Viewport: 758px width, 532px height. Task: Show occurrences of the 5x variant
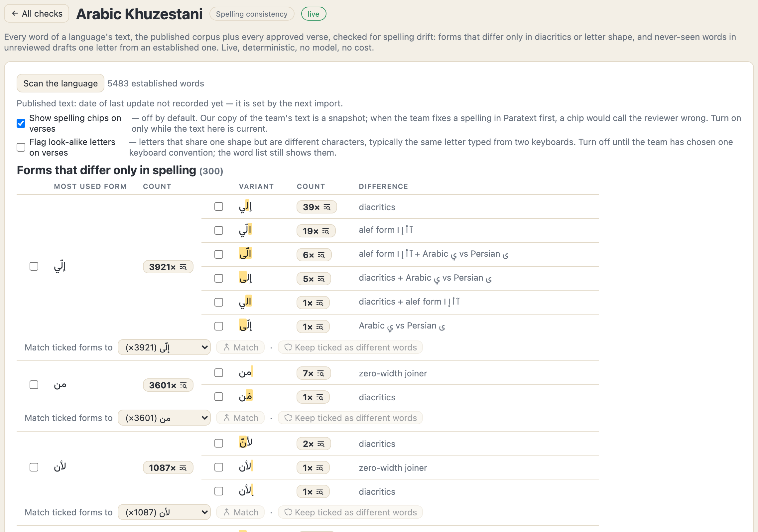(x=314, y=279)
